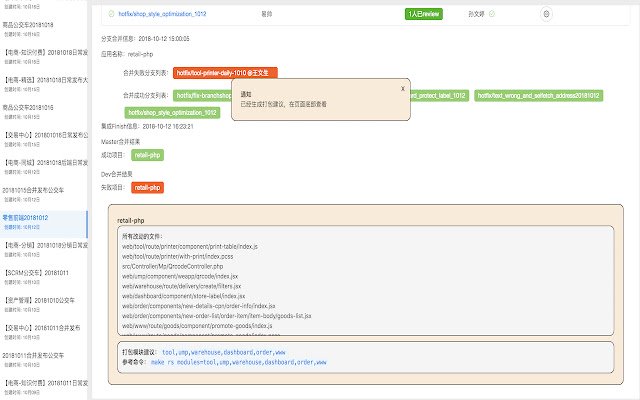The height and width of the screenshot is (400, 640).
Task: Click the green hotfix/shop_style_optimization_1012 tag in success list
Action: (172, 113)
